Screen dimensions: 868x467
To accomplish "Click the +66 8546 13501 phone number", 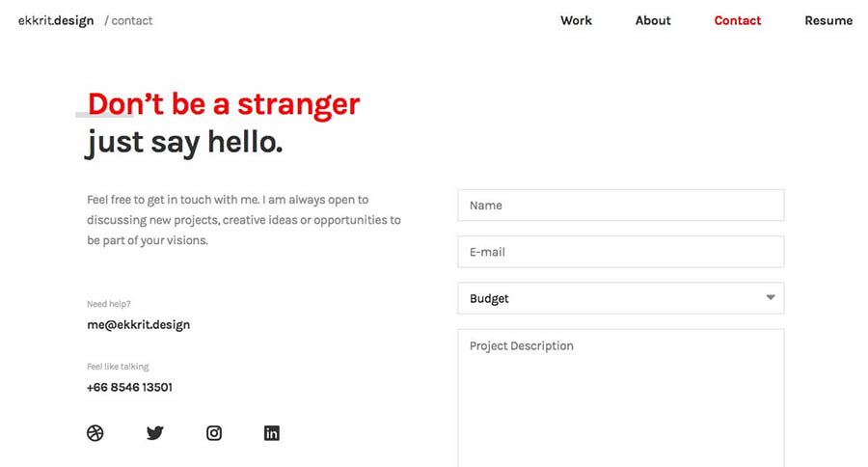I will [129, 388].
